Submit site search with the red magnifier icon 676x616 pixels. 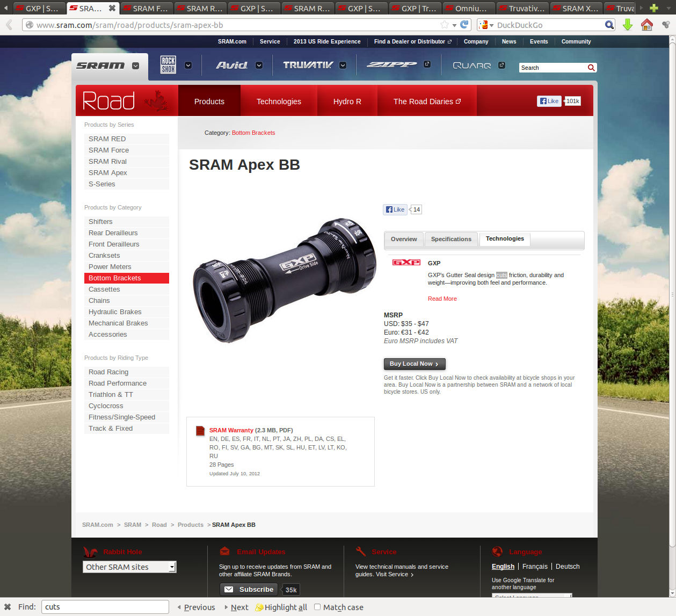(591, 68)
